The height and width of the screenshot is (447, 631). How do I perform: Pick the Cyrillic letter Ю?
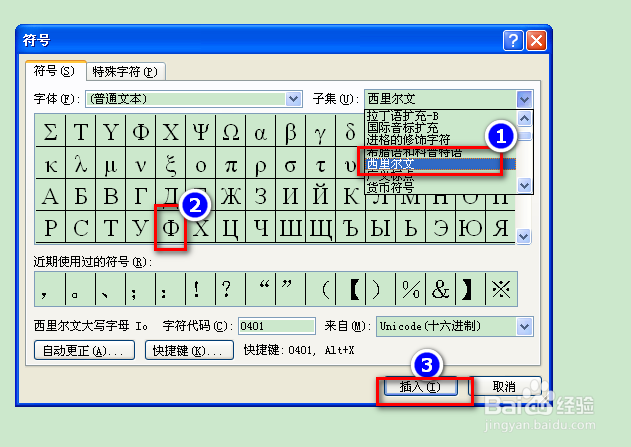pyautogui.click(x=470, y=227)
